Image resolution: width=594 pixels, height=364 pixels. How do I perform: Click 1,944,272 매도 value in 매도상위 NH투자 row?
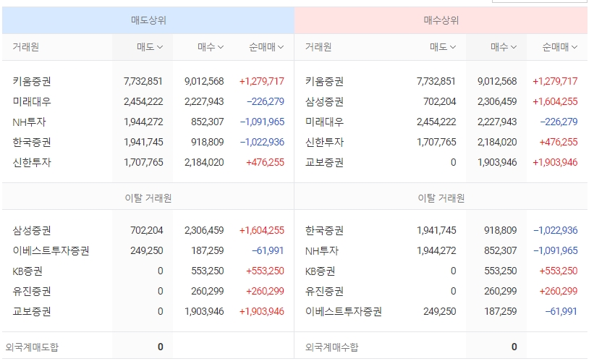[143, 122]
